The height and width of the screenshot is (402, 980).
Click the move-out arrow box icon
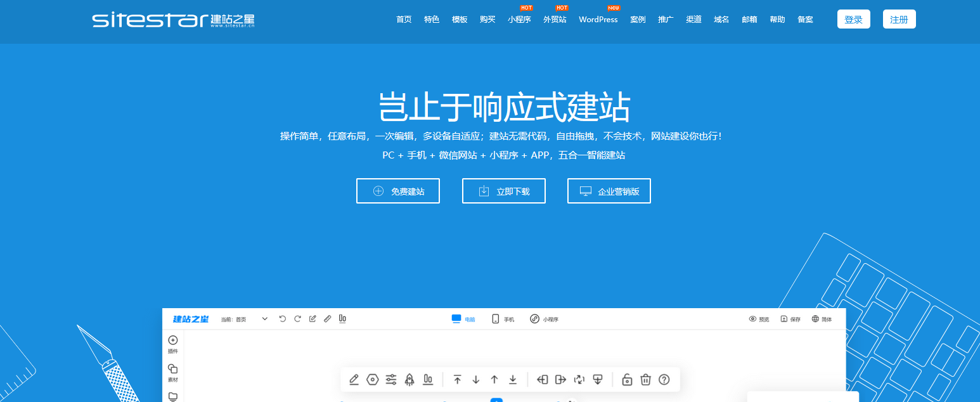coord(560,380)
